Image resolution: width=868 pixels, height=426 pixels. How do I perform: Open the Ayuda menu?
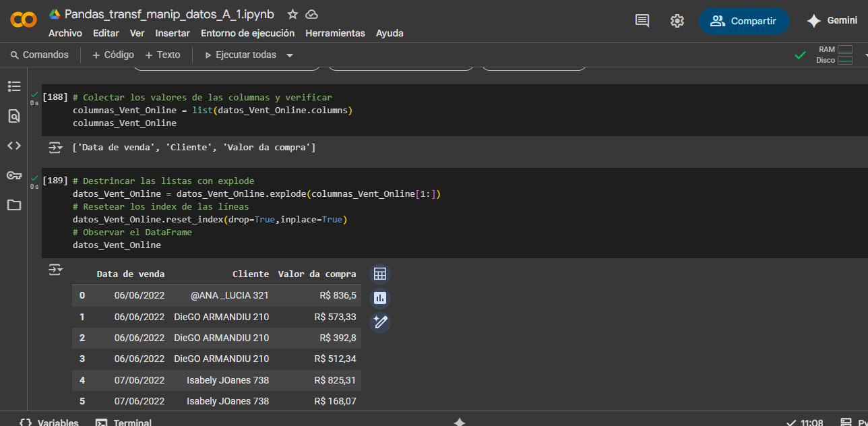click(x=390, y=33)
